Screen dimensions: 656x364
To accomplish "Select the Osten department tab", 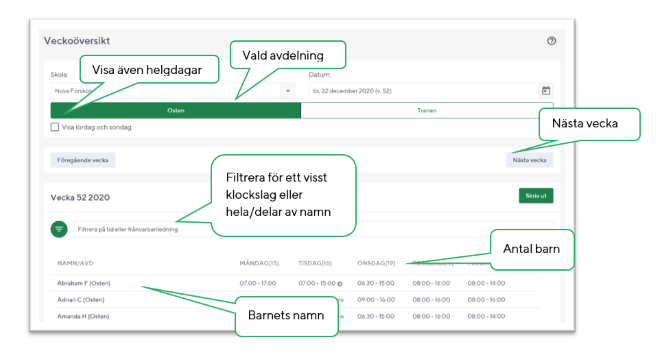I will coord(176,110).
